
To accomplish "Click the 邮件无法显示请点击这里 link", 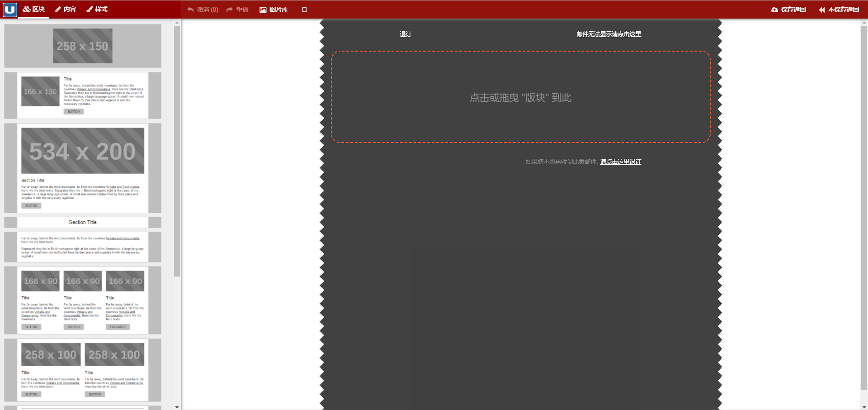I will (x=609, y=34).
